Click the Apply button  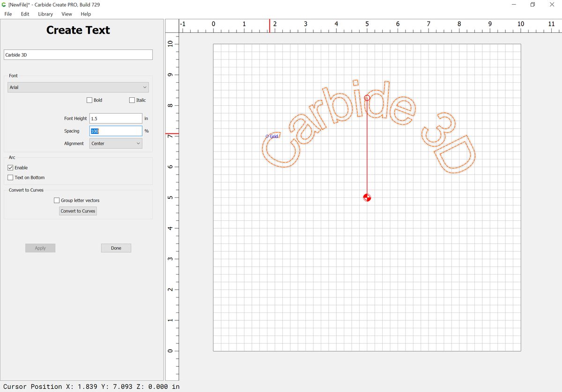[x=40, y=248]
